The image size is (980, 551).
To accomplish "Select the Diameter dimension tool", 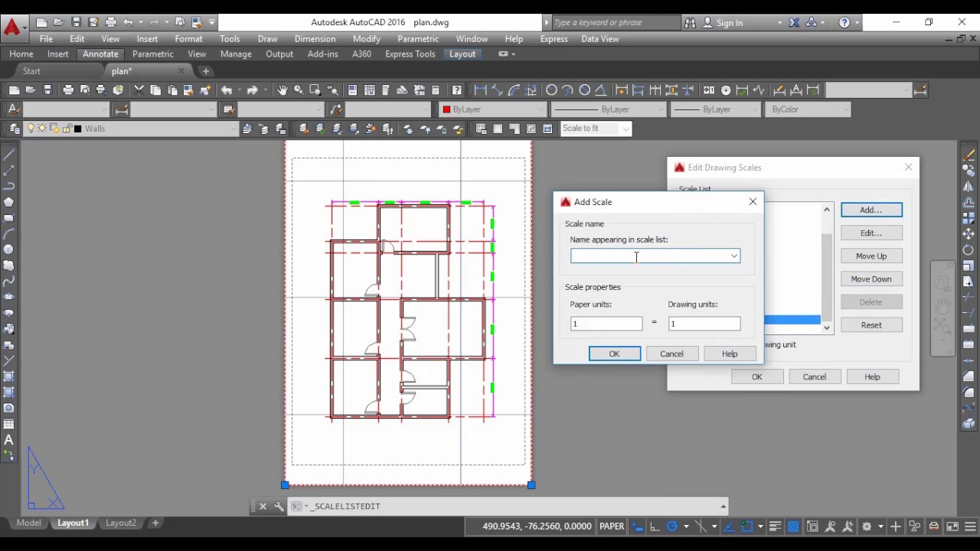I will click(584, 90).
